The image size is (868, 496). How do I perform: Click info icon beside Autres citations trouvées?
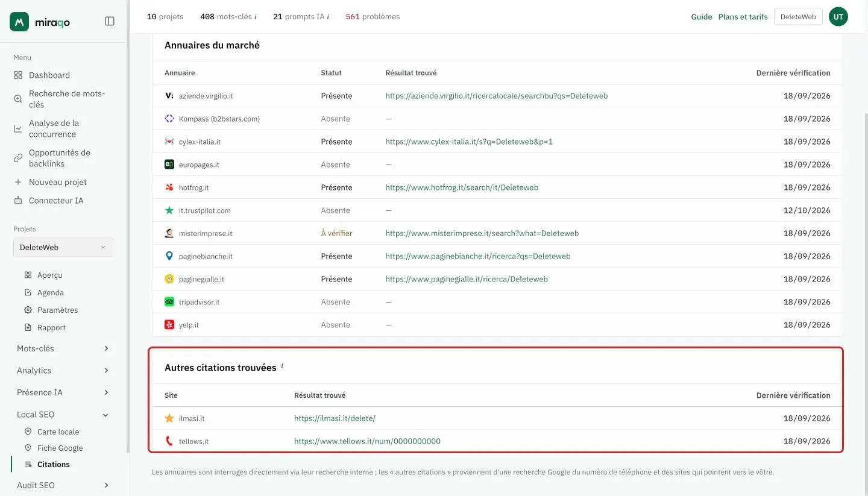point(282,365)
